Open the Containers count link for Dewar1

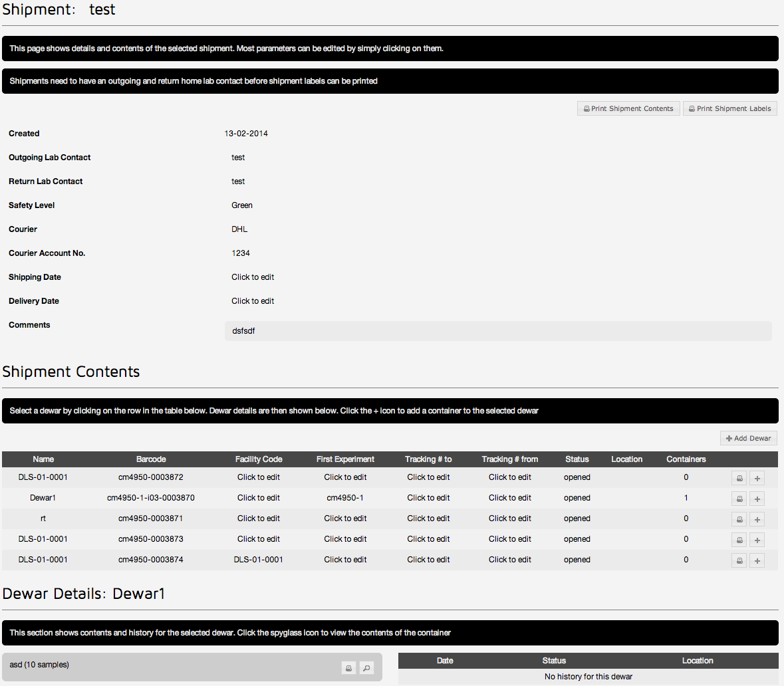coord(686,498)
